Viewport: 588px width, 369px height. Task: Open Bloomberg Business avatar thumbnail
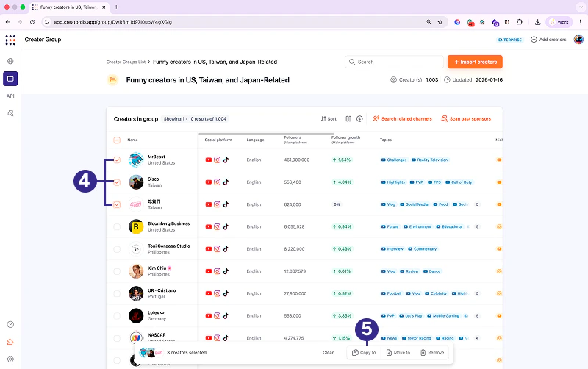(x=136, y=227)
